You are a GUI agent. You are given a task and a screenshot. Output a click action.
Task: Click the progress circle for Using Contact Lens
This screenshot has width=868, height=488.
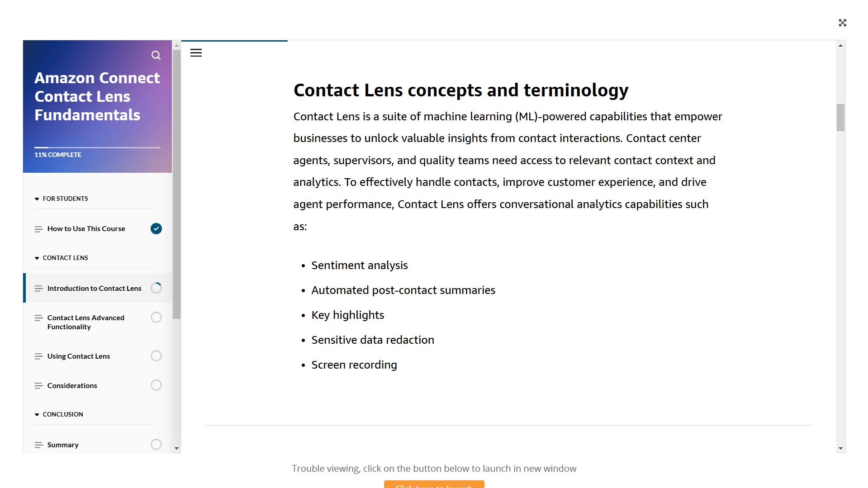pos(156,356)
